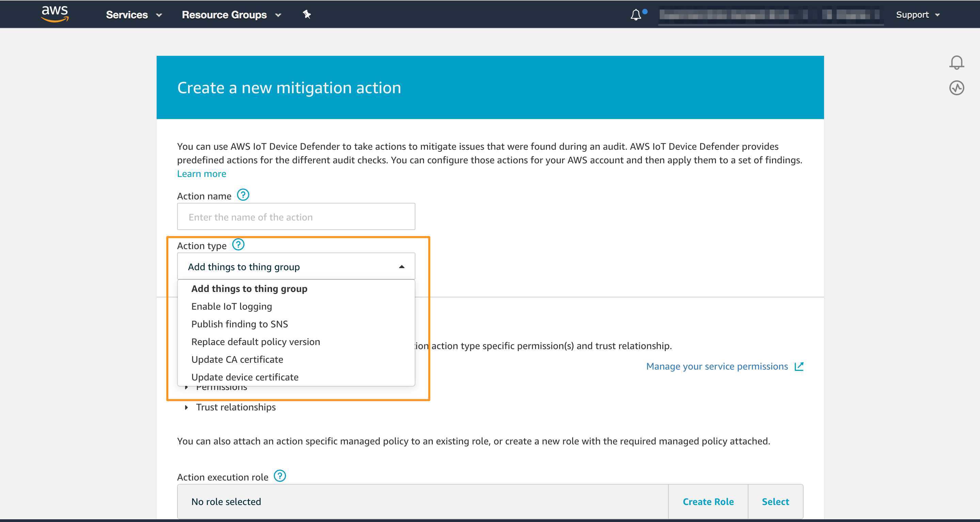Open the Services menu
Viewport: 980px width, 522px height.
pos(134,15)
